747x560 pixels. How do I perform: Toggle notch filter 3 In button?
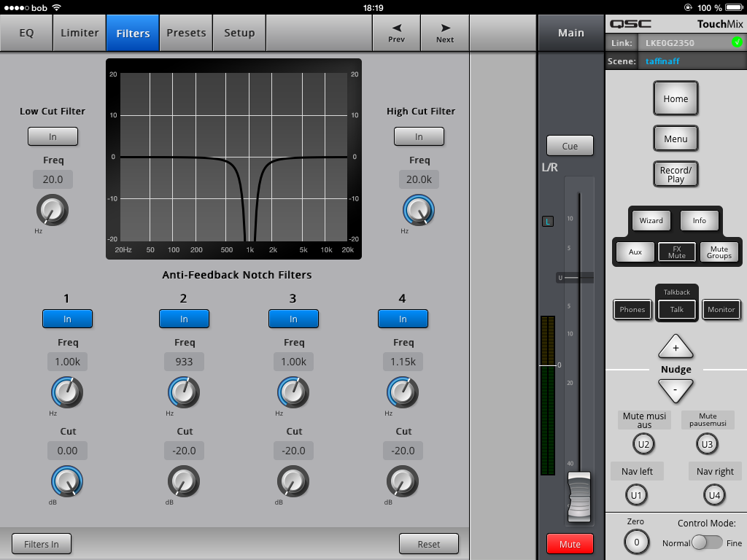coord(293,319)
